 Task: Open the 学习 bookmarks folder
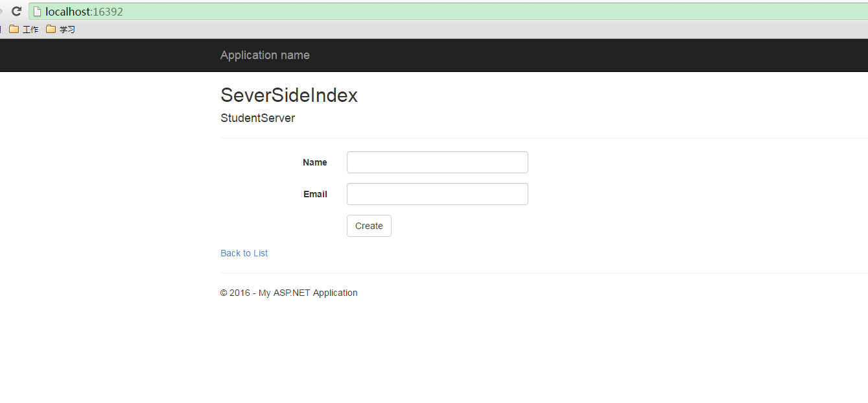(61, 29)
